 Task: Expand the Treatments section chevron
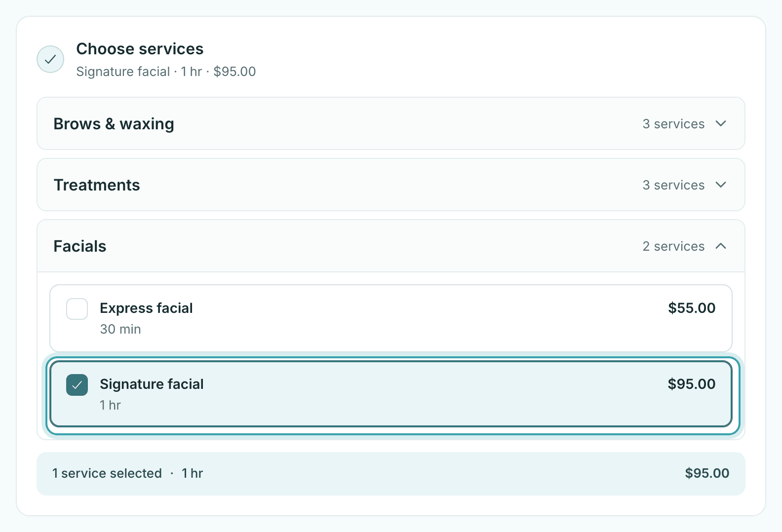point(721,185)
